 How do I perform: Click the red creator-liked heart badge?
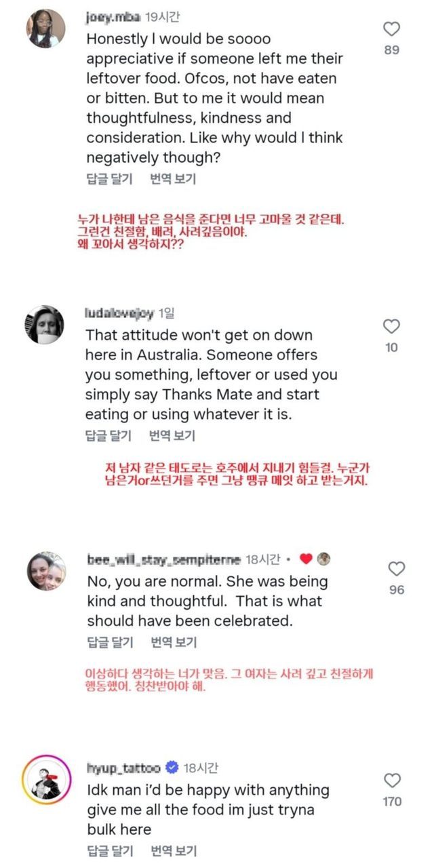[306, 559]
